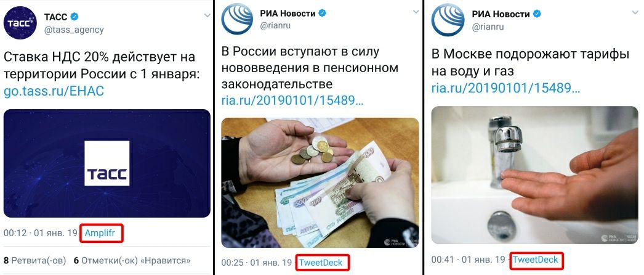Open the ria.ru link in the pension tweet
The image size is (644, 275).
(292, 100)
